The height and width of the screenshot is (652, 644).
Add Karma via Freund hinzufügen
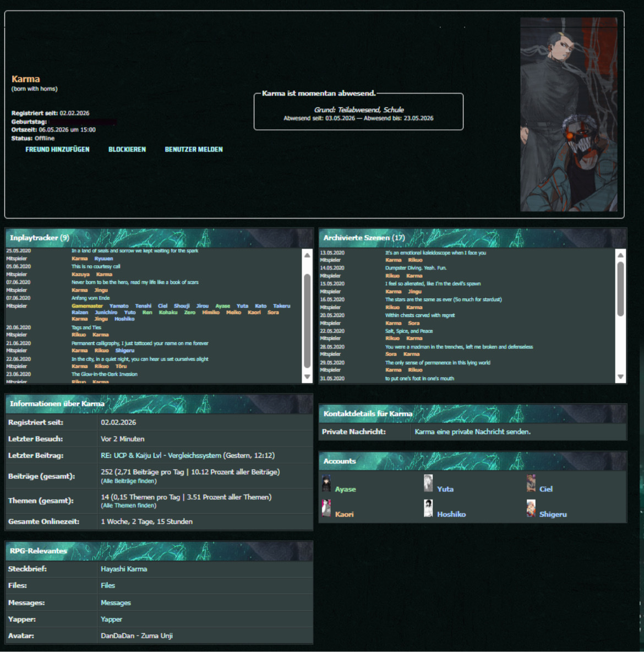pyautogui.click(x=57, y=149)
